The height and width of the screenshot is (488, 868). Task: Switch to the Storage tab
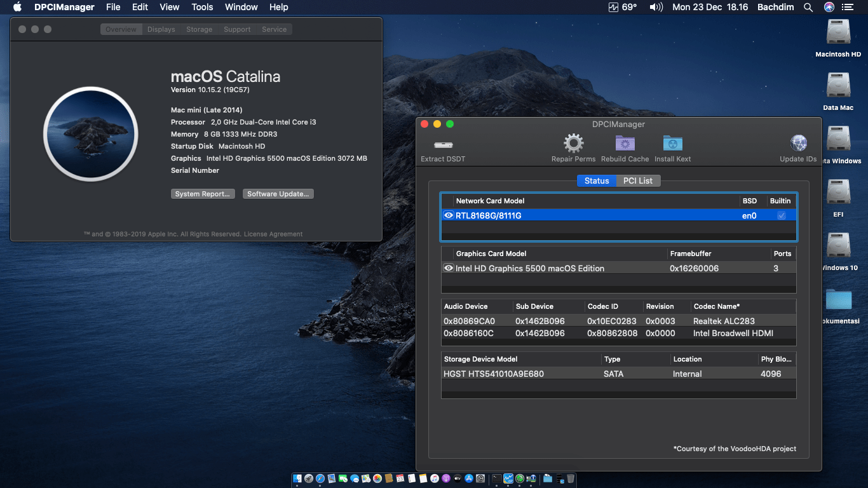pos(199,29)
